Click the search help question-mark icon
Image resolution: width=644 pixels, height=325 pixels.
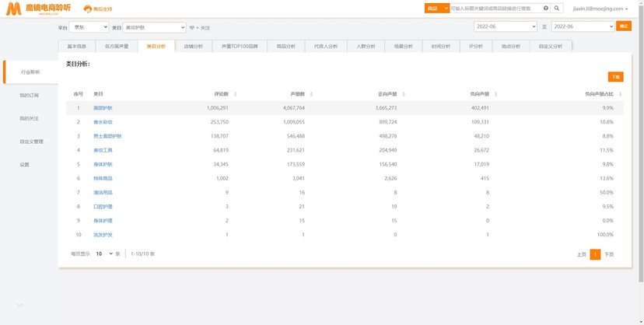click(x=546, y=9)
